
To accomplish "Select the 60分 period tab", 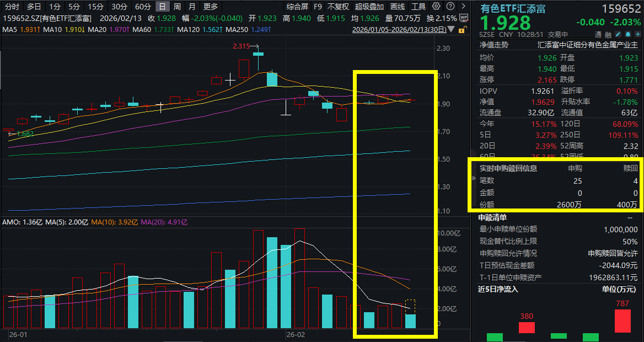I will pyautogui.click(x=143, y=7).
